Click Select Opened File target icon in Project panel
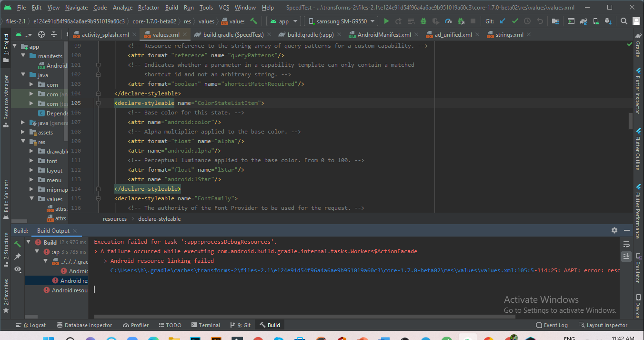Image resolution: width=644 pixels, height=340 pixels. point(41,34)
